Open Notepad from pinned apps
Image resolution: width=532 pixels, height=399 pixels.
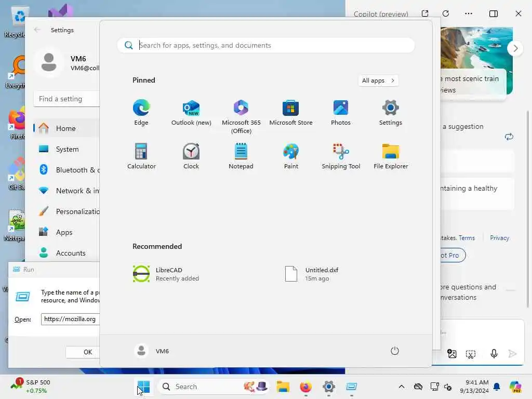coord(241,156)
